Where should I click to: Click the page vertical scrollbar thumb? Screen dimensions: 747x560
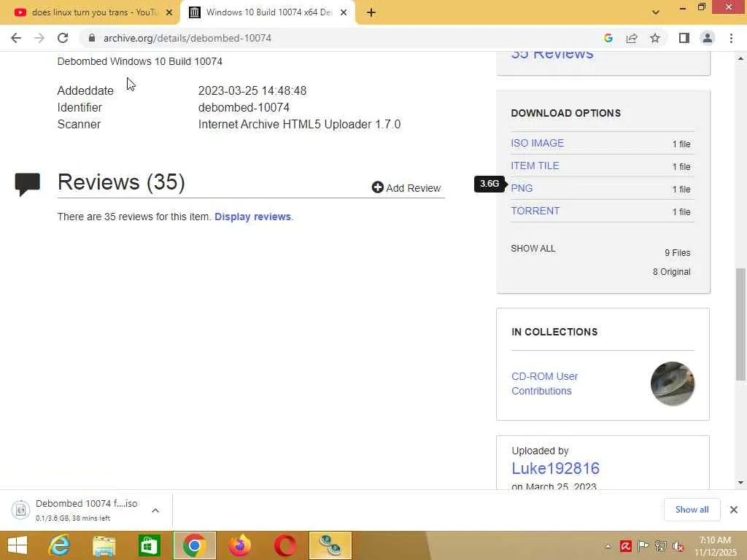740,324
